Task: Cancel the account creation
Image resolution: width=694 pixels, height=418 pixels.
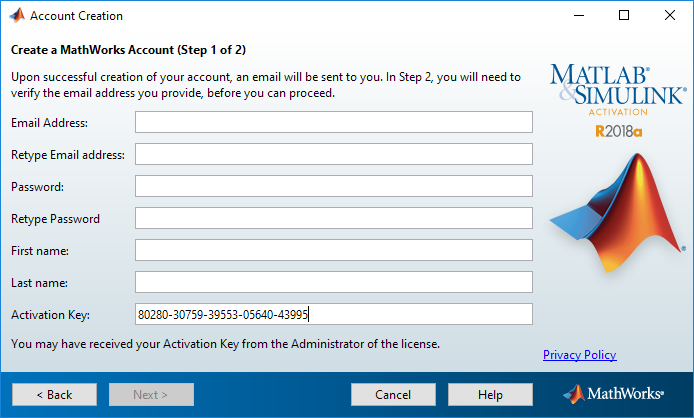Action: tap(393, 395)
